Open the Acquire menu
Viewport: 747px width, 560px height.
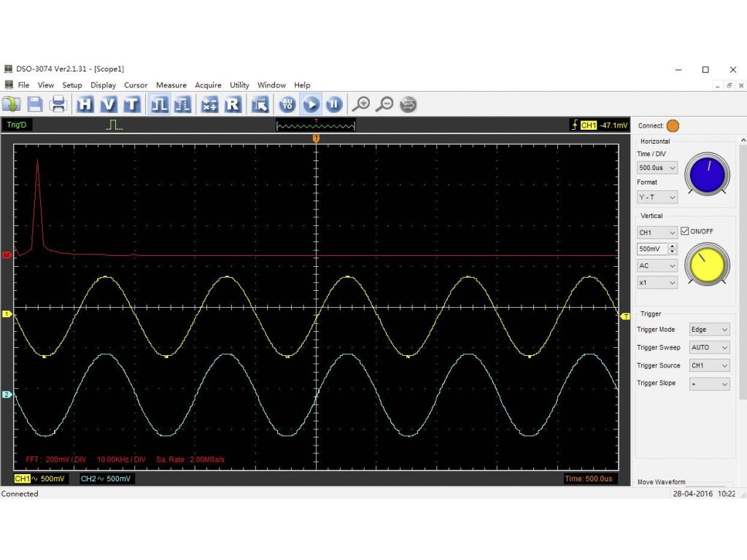208,85
